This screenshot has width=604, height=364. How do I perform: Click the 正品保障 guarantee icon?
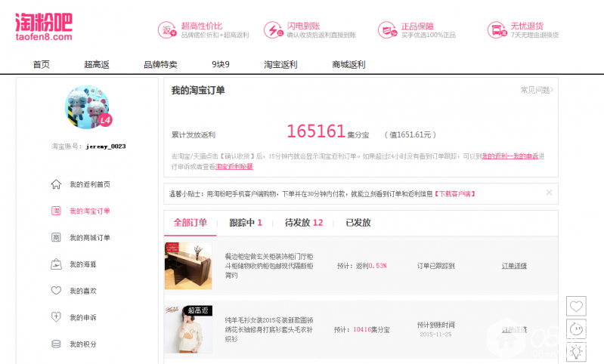(x=388, y=30)
